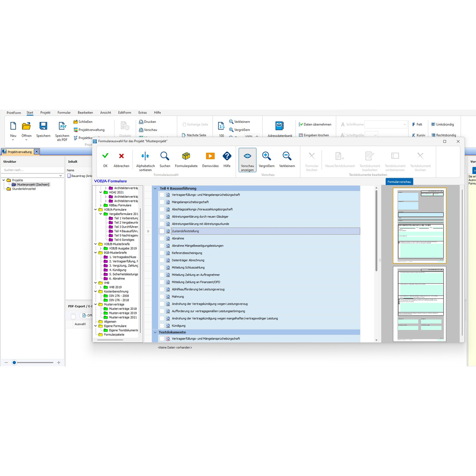This screenshot has width=476, height=476.
Task: Click Daten übernehmen in the ribbon
Action: click(314, 124)
